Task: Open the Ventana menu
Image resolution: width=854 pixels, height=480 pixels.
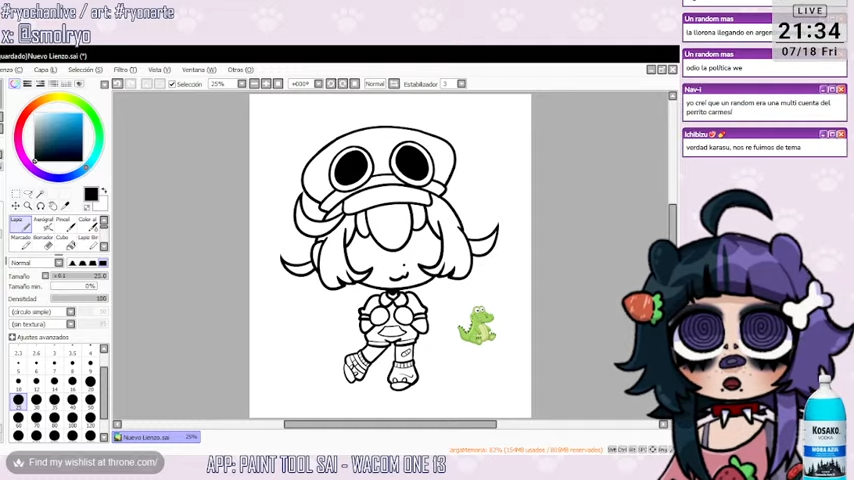Action: click(x=198, y=70)
